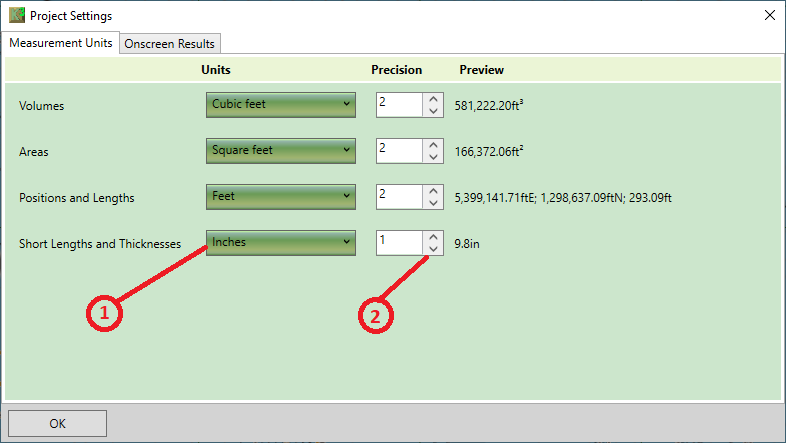Screen dimensions: 786x443
Task: Click the Project Settings title bar icon
Action: (16, 16)
